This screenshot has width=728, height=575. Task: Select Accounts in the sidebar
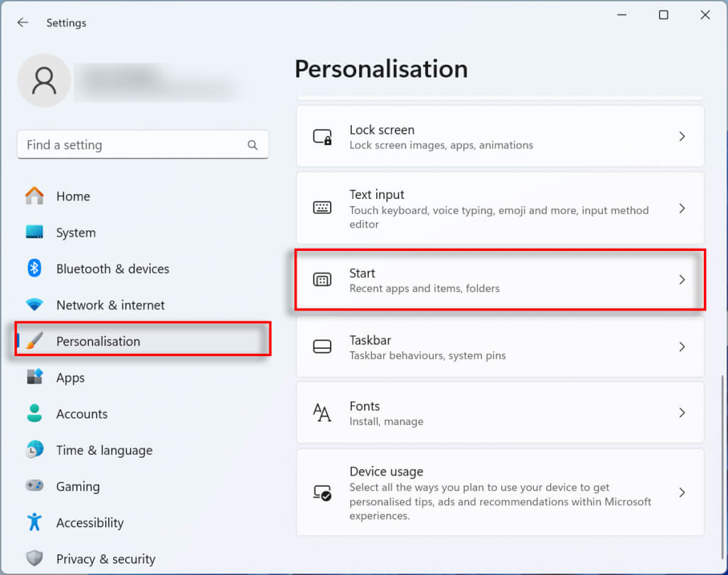coord(82,414)
